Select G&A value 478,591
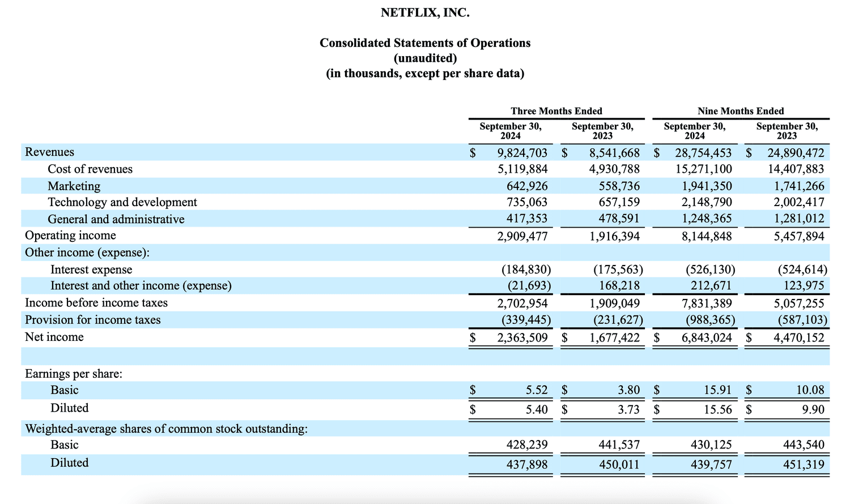This screenshot has height=504, width=850. (619, 219)
